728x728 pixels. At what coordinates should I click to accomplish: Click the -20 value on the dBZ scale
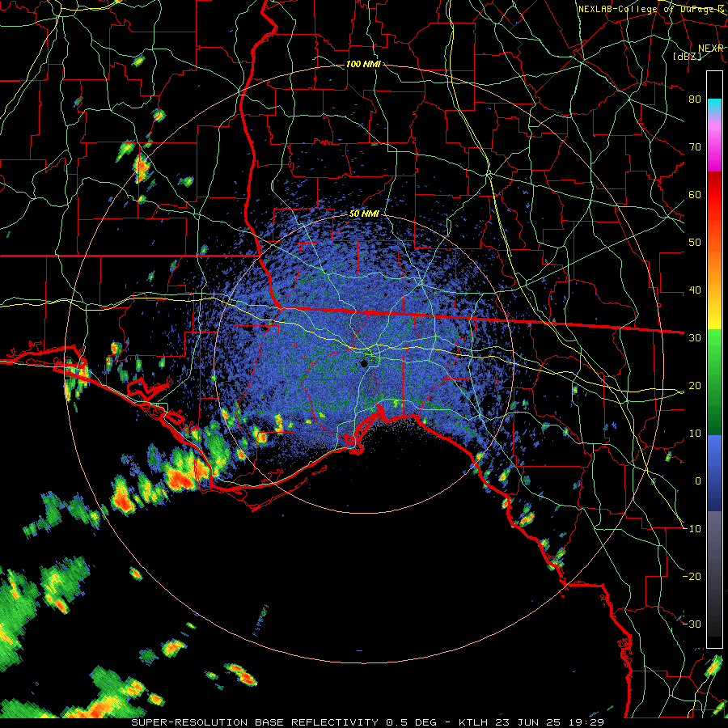692,577
